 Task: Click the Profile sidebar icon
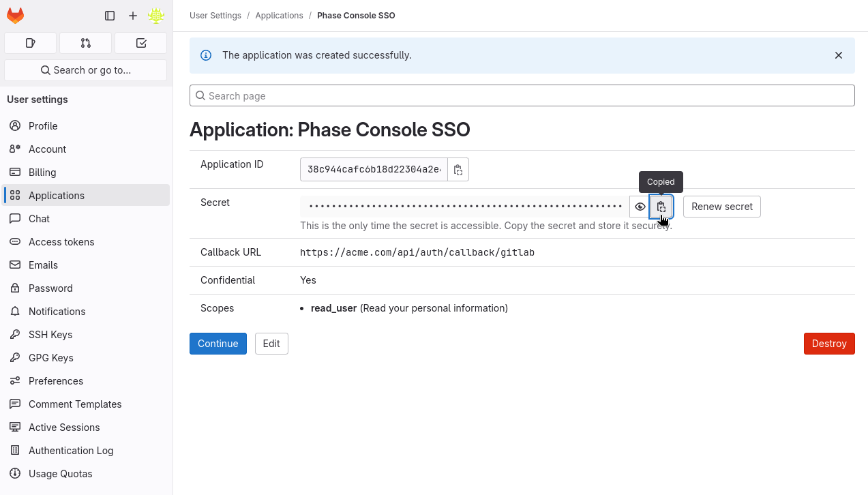pyautogui.click(x=15, y=126)
